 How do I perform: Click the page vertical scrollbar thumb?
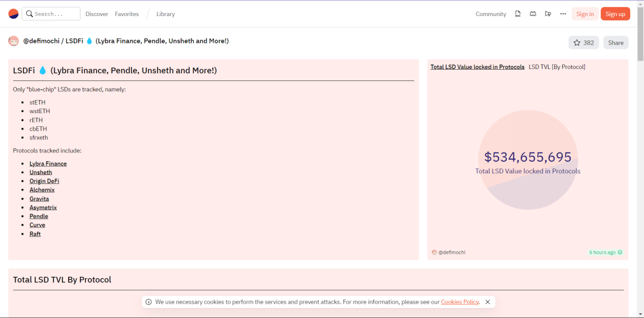tap(640, 34)
